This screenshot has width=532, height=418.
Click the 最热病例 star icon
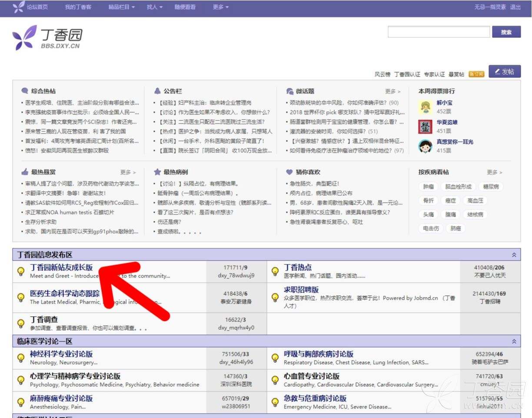[157, 172]
